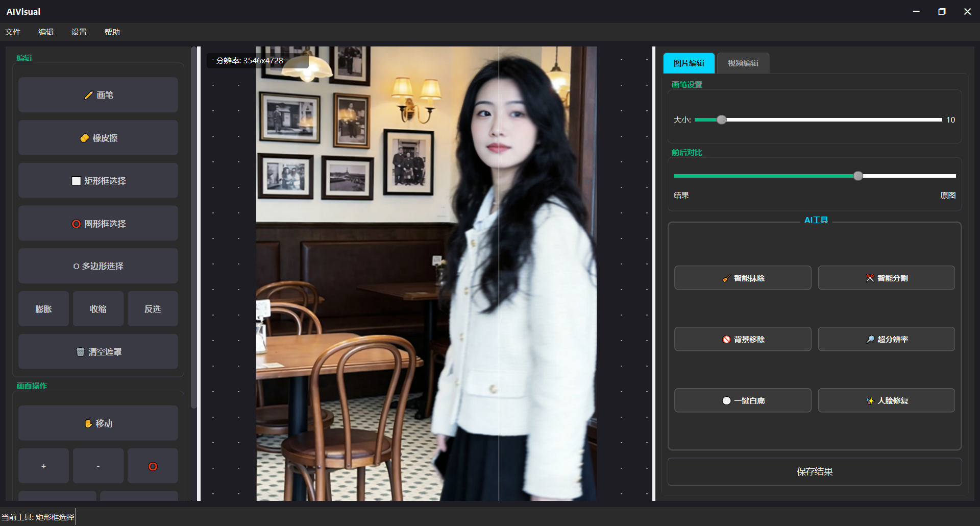Click 清空遮罩 to clear the mask
980x526 pixels.
tap(98, 352)
